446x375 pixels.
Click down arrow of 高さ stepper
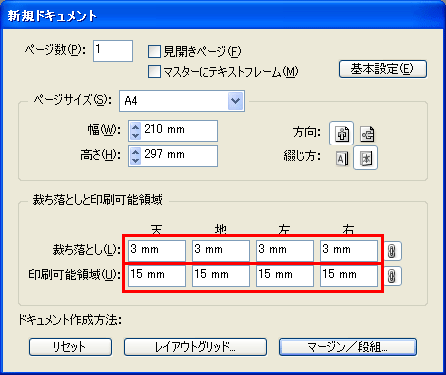coord(135,160)
